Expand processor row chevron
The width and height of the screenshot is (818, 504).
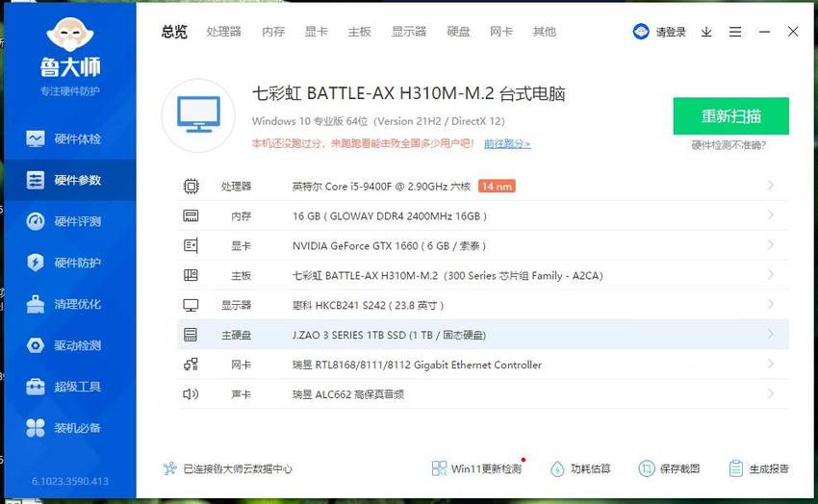click(771, 186)
